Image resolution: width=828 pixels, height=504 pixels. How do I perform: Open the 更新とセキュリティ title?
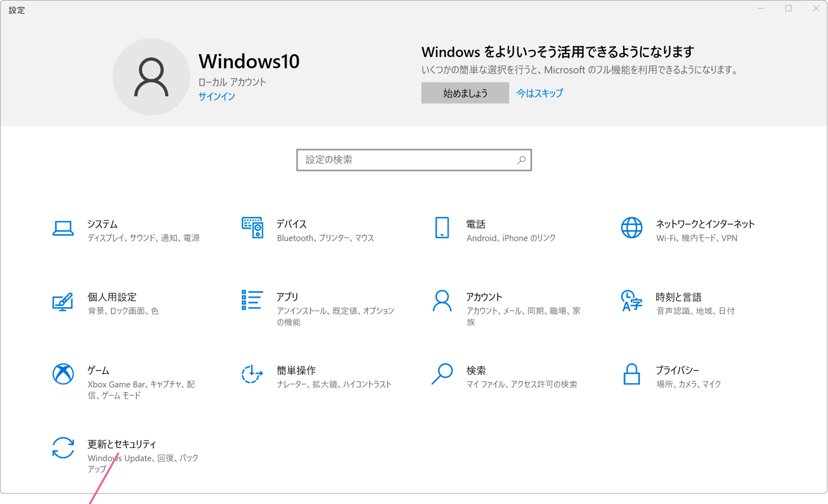click(x=122, y=444)
